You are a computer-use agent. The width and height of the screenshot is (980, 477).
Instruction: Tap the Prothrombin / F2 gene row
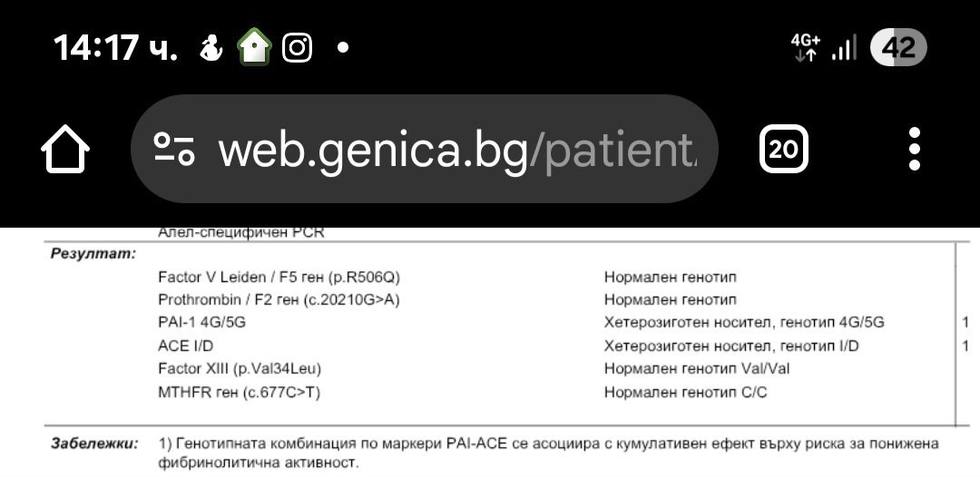pyautogui.click(x=279, y=299)
